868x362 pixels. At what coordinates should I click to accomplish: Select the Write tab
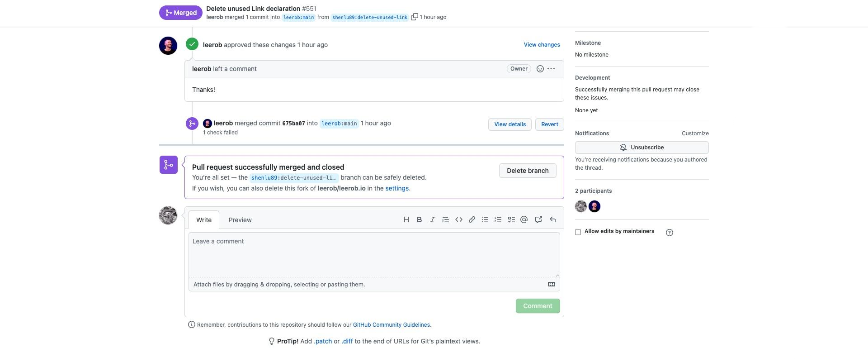point(204,220)
